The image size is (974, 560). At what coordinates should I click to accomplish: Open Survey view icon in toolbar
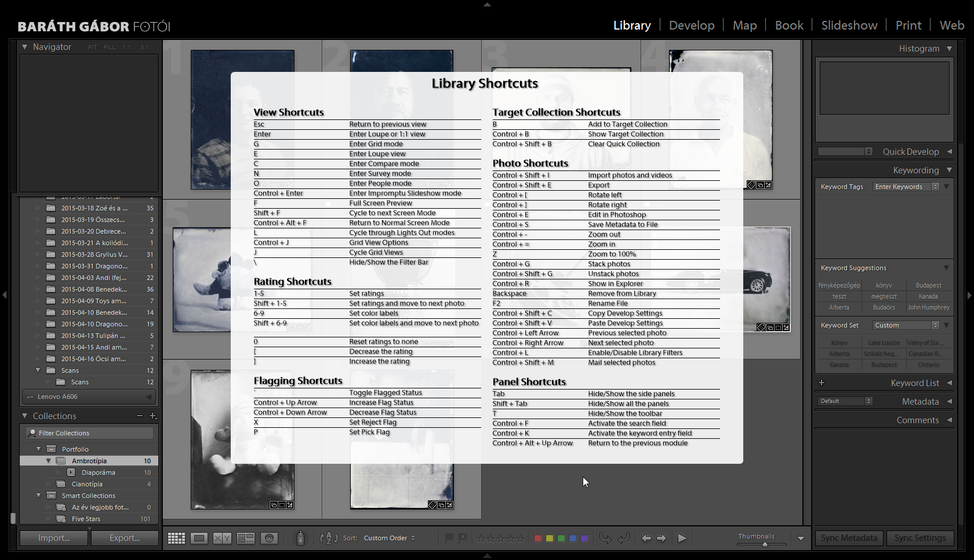pyautogui.click(x=246, y=538)
